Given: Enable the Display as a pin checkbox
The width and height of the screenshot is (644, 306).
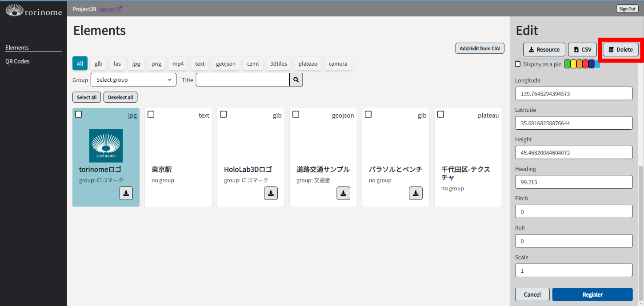Looking at the screenshot, I should pos(518,64).
